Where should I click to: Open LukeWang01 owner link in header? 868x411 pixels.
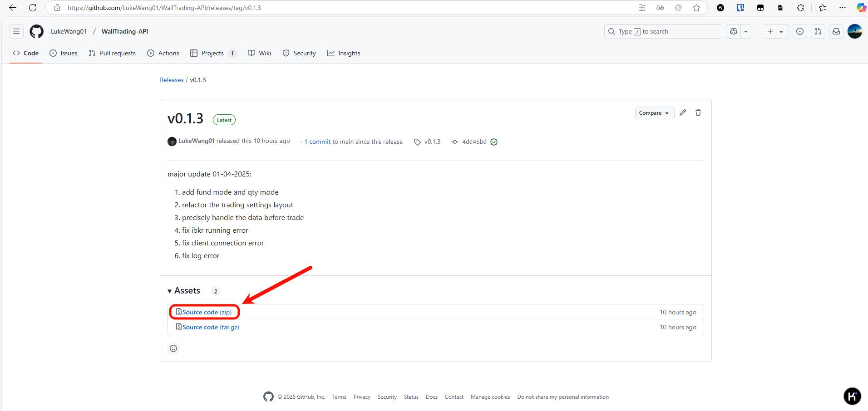(69, 31)
